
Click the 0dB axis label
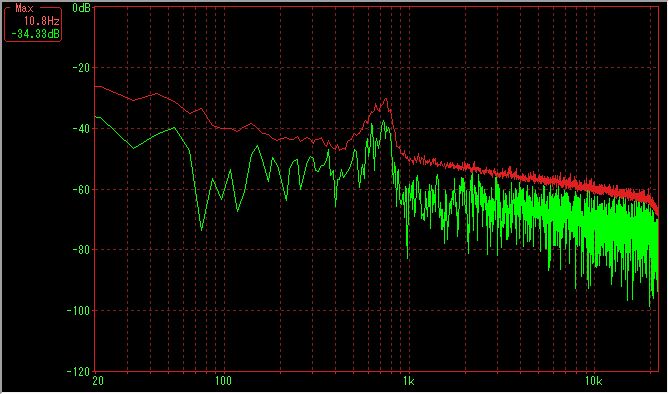[x=81, y=8]
